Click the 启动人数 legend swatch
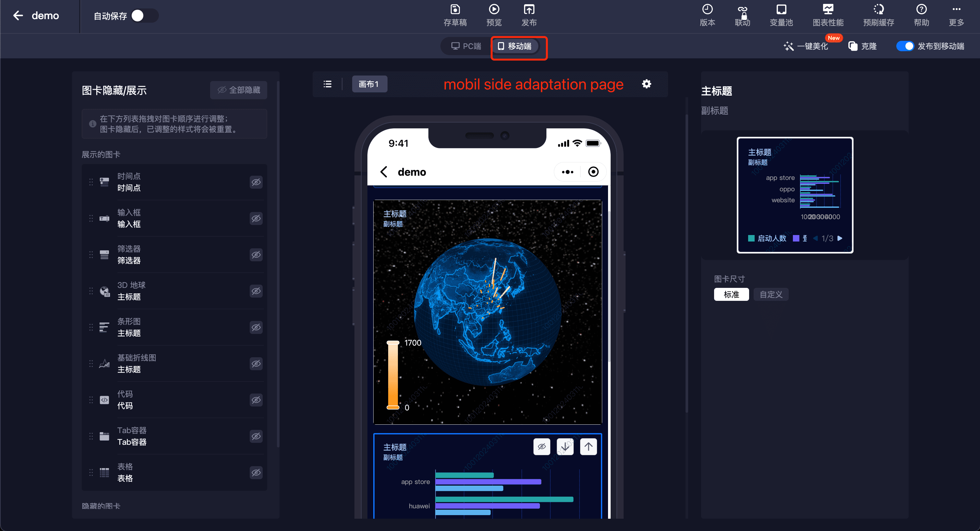980x531 pixels. 751,239
